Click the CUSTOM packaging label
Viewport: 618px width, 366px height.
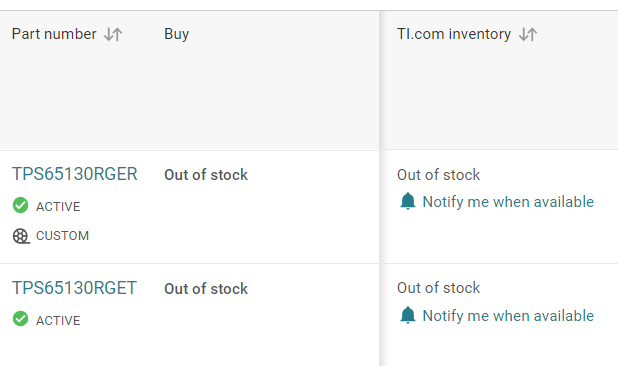click(62, 236)
